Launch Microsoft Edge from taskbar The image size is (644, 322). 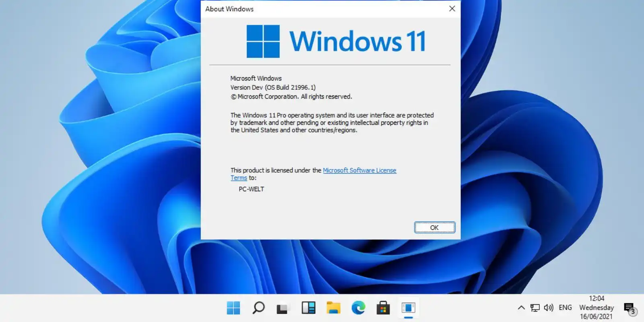click(x=358, y=308)
